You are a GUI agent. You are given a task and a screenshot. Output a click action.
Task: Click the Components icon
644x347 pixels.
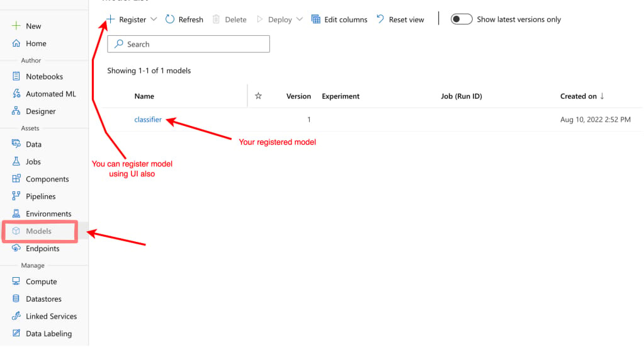[16, 179]
